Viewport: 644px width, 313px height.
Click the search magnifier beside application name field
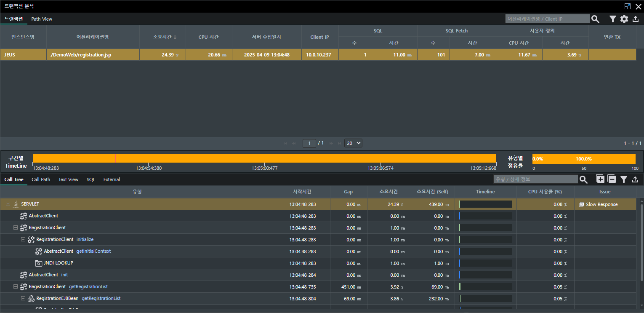(x=595, y=19)
